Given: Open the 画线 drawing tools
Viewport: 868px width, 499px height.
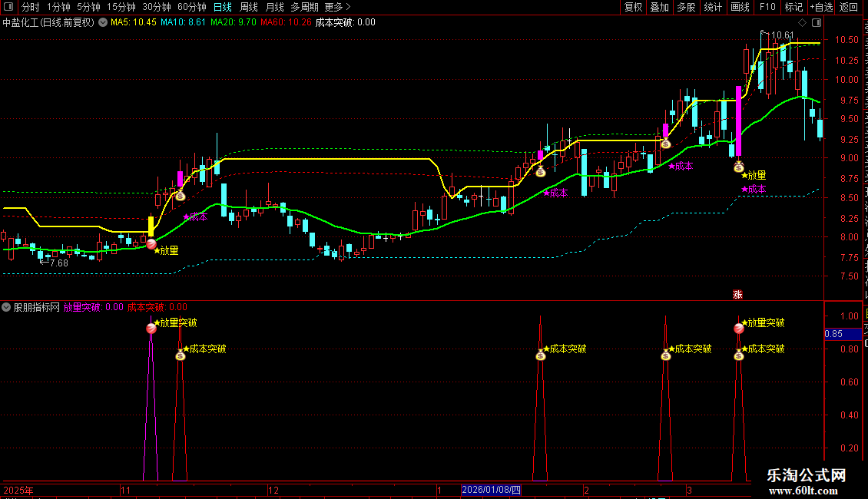Looking at the screenshot, I should click(740, 7).
